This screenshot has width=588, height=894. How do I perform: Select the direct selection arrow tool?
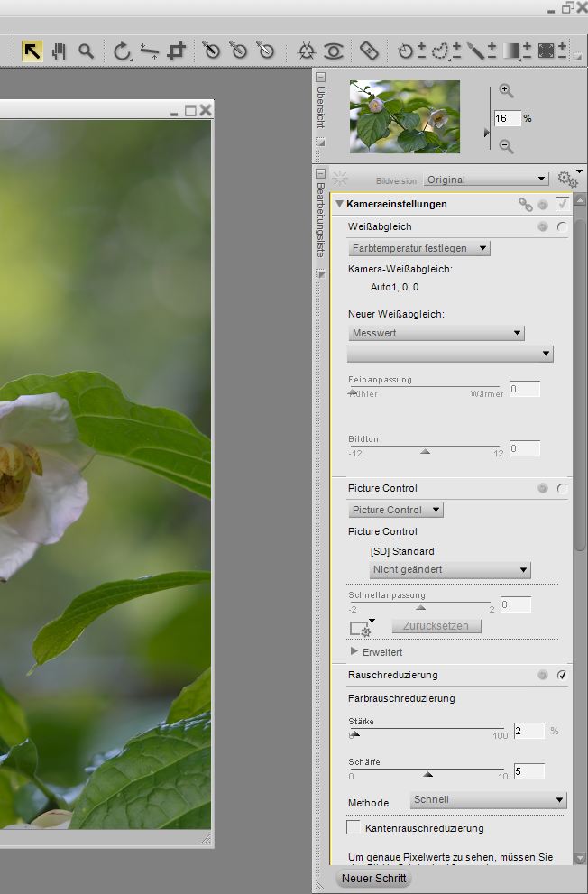coord(32,51)
